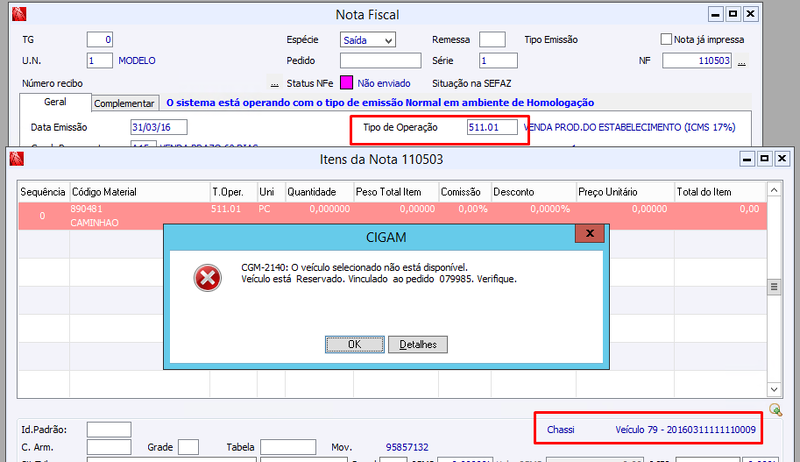Click the Sequência column header

tap(43, 192)
